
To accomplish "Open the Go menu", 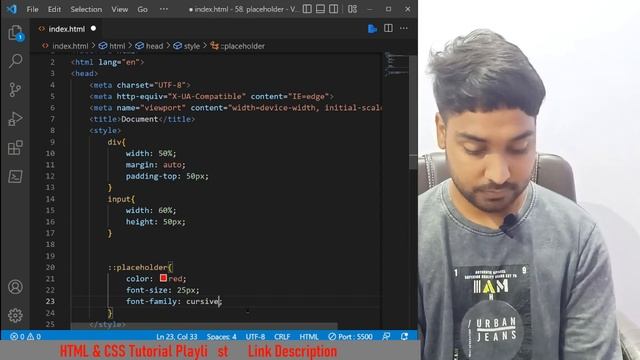I will coord(142,9).
